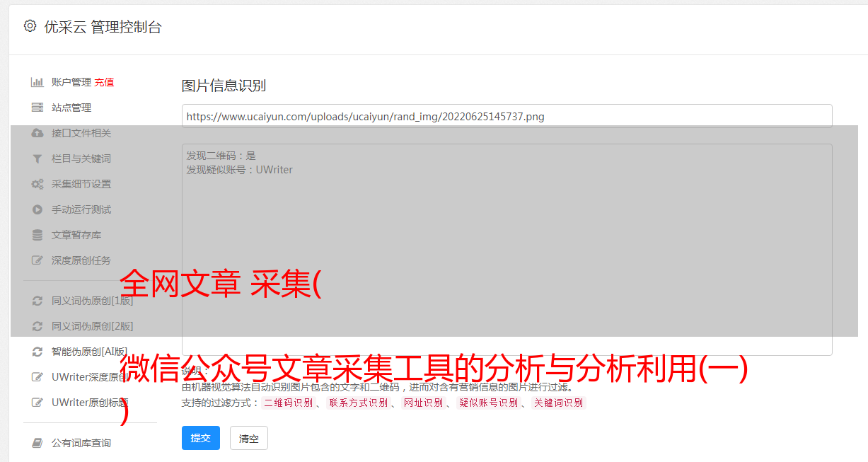Click the play icon for 手动运行测试

pyautogui.click(x=37, y=209)
